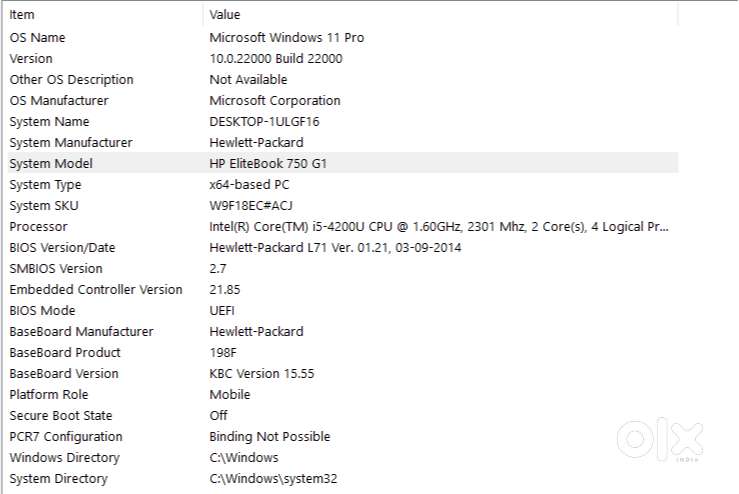Select the BaseBoard Product row
This screenshot has height=494, width=739.
65,352
